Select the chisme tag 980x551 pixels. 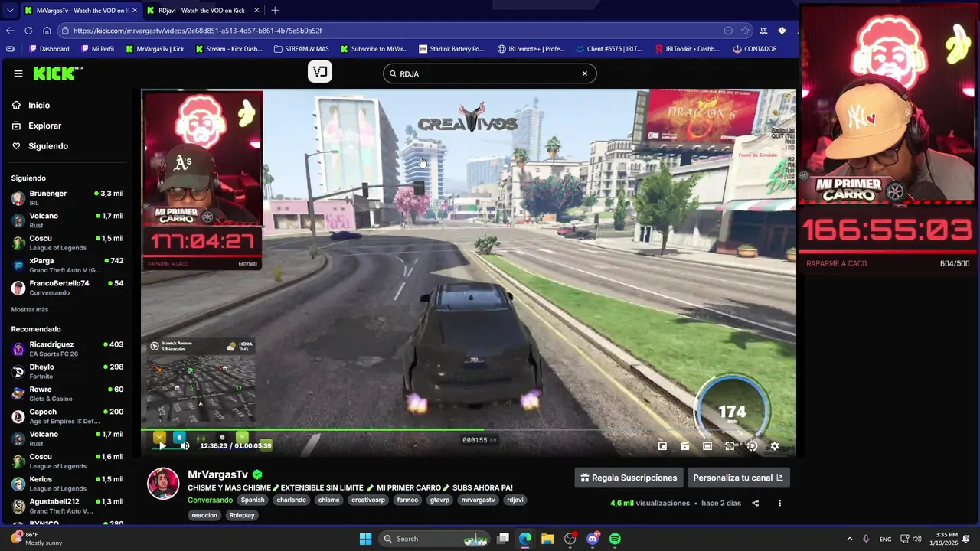[328, 500]
